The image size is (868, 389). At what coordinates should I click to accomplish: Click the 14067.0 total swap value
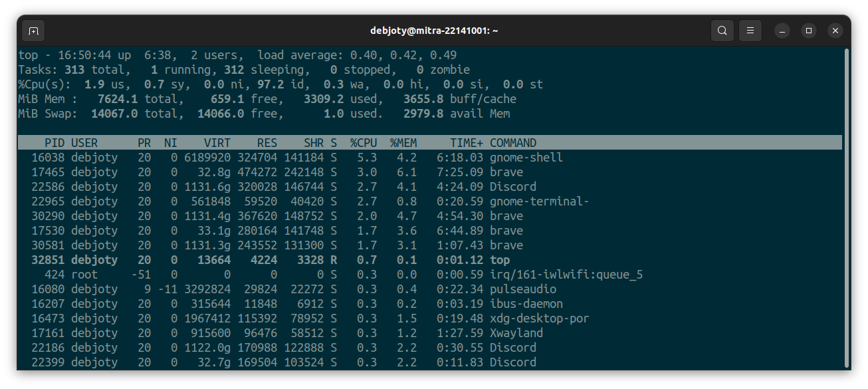point(114,114)
